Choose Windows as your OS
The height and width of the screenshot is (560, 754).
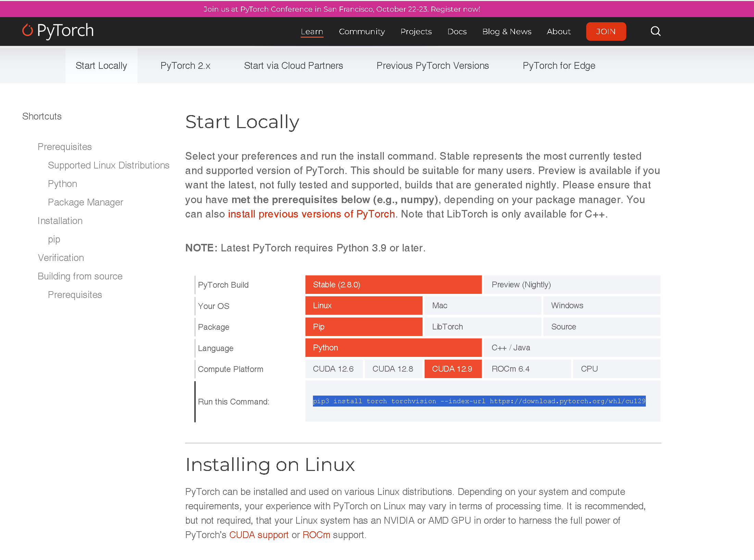coord(602,306)
